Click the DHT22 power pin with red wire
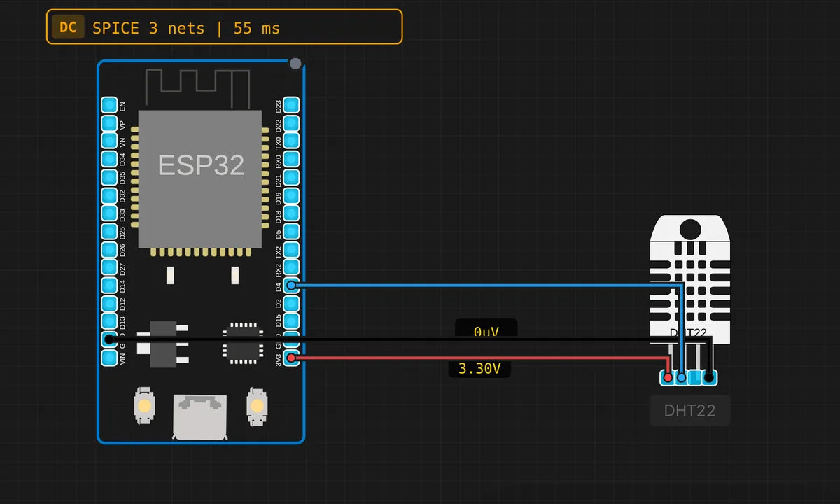This screenshot has height=504, width=840. [x=668, y=377]
